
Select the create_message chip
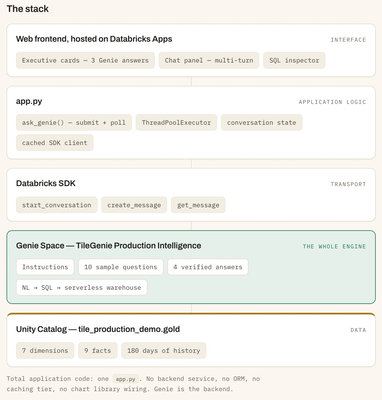(x=134, y=205)
